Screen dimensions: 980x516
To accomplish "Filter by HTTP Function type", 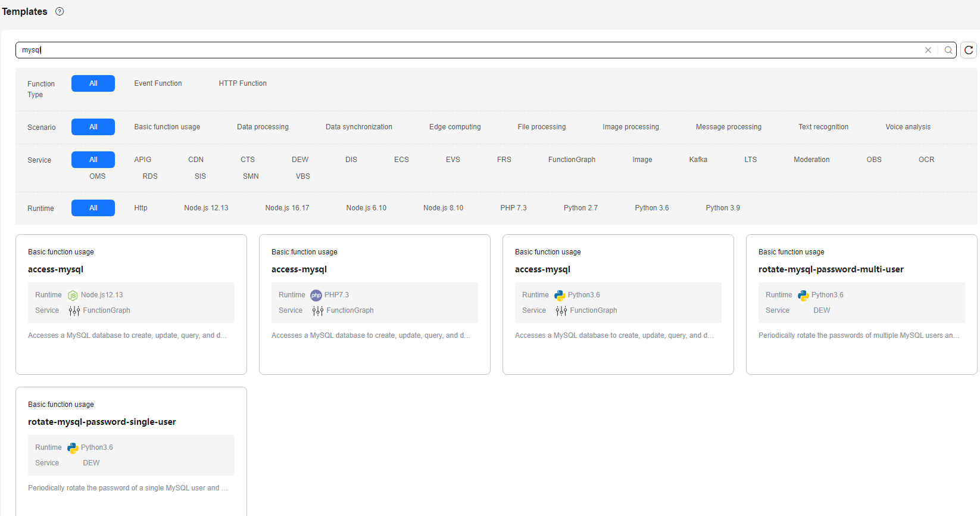I will coord(242,83).
